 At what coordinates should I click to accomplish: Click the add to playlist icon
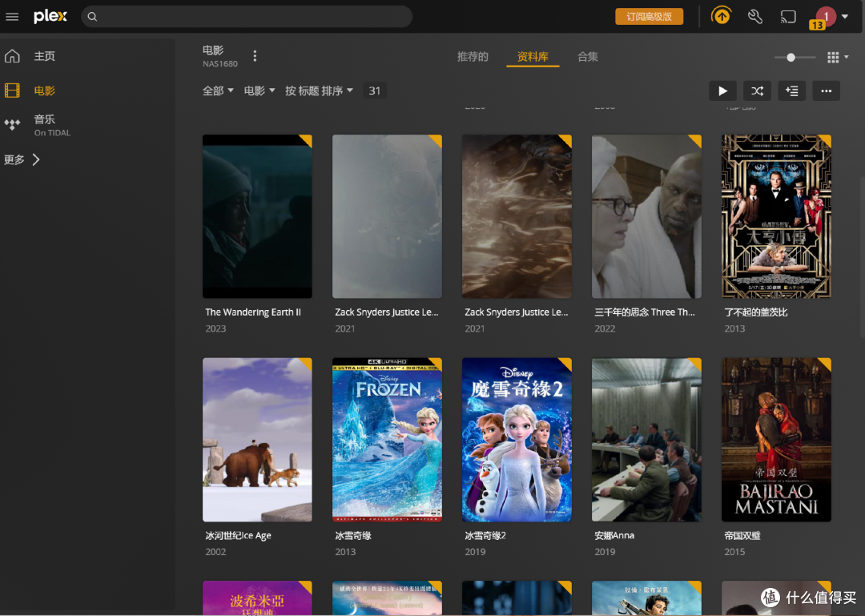tap(791, 91)
